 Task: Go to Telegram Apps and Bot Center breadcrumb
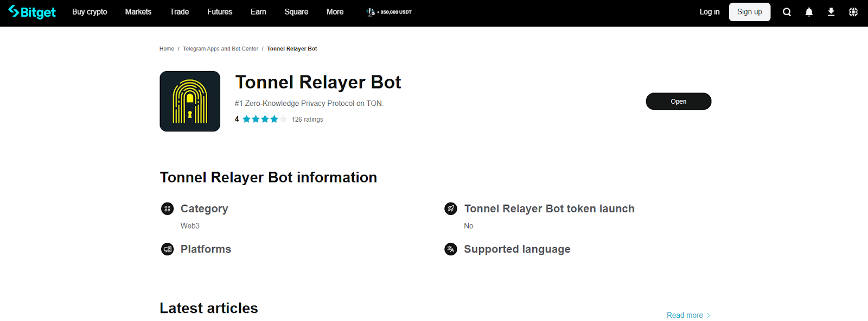click(x=220, y=49)
